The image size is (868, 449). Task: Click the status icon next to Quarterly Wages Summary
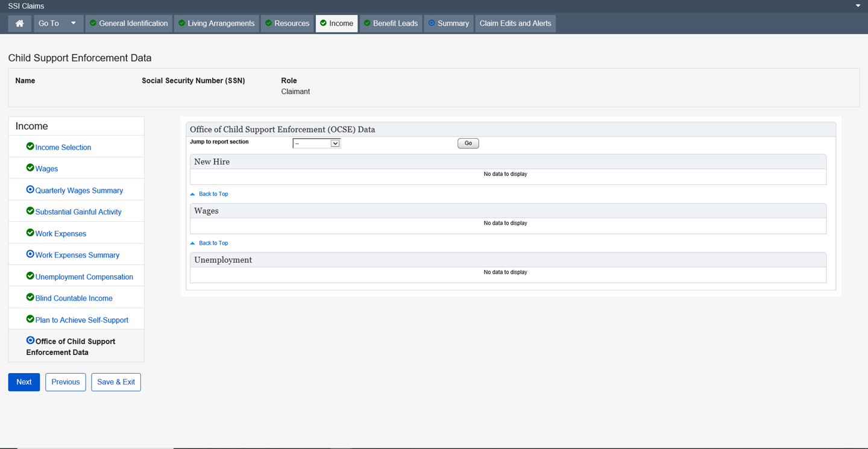pos(30,190)
